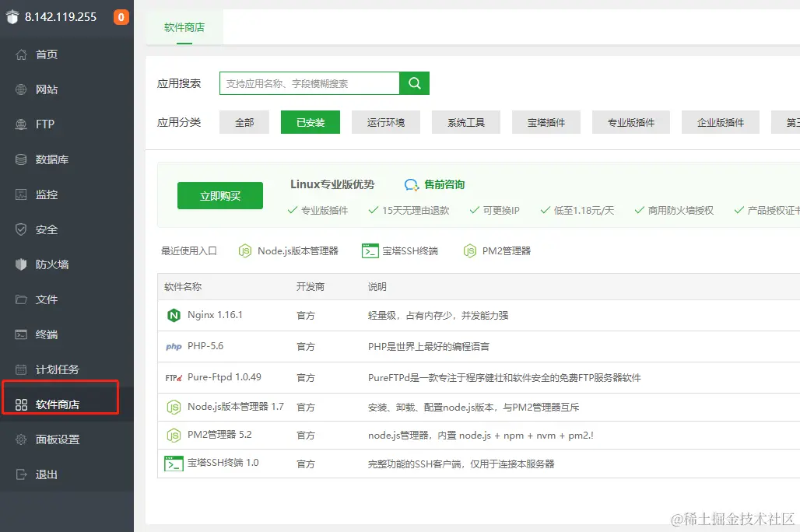The width and height of the screenshot is (800, 532).
Task: Click the FTP logo in Pure-Ftpd row
Action: [x=174, y=378]
